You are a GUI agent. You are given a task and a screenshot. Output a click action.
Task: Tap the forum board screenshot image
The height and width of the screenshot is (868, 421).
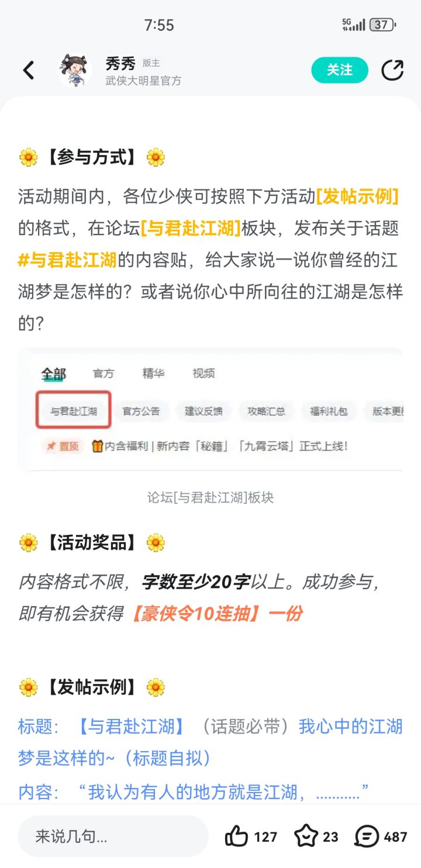pos(210,409)
